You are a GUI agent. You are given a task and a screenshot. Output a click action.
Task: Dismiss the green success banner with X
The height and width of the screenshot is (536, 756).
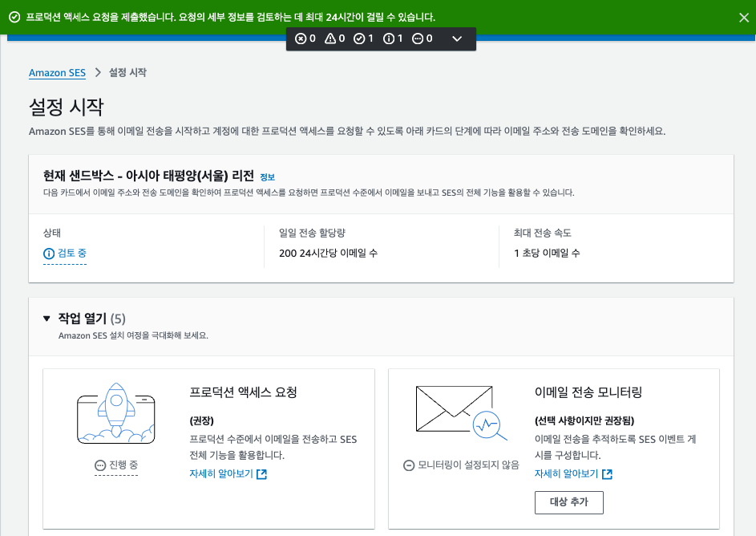pos(744,18)
